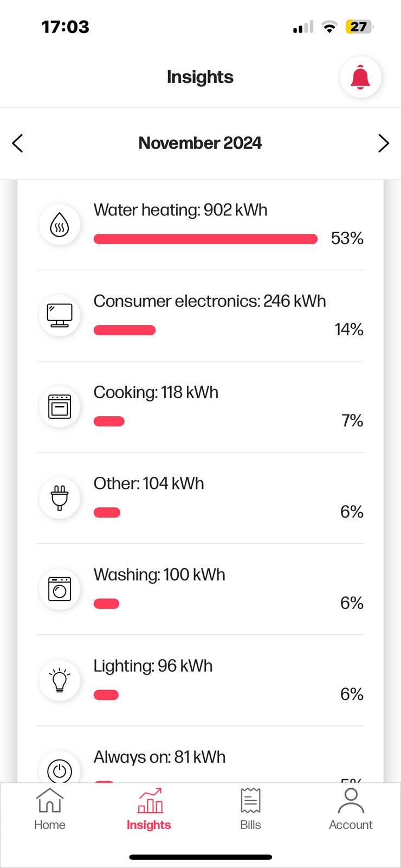401x868 pixels.
Task: Tap the Water heating droplet icon
Action: point(60,225)
